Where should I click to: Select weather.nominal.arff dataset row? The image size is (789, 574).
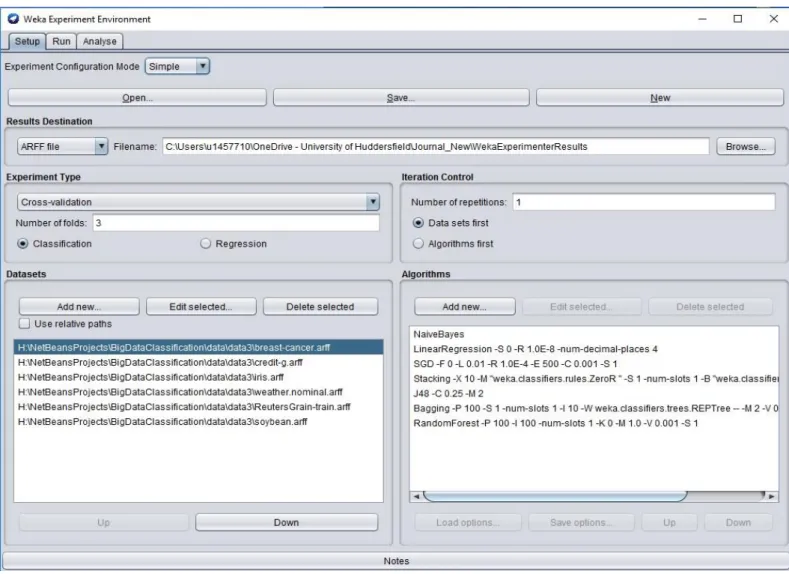[x=198, y=392]
